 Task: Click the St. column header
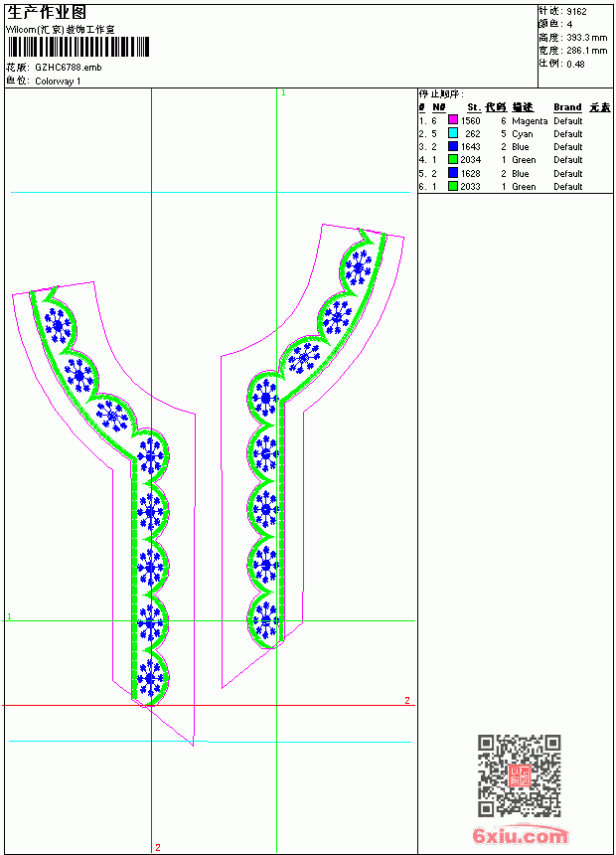point(474,107)
